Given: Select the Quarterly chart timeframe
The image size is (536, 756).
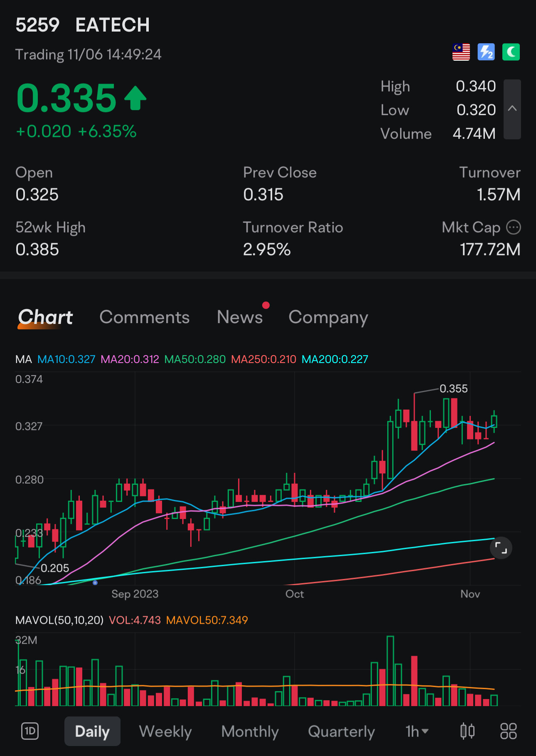Looking at the screenshot, I should click(x=341, y=731).
